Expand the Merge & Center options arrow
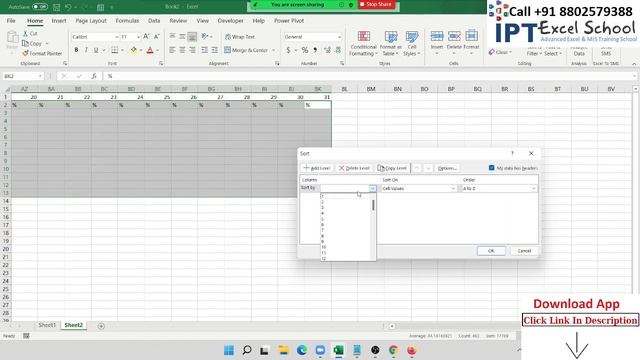Image resolution: width=640 pixels, height=360 pixels. (x=273, y=50)
